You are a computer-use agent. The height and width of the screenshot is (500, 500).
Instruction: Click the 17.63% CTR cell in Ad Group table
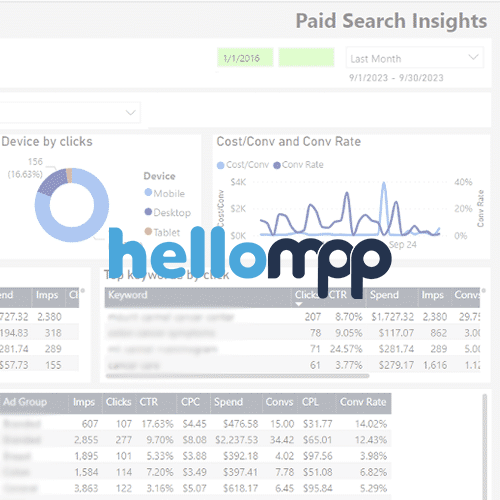(x=157, y=424)
